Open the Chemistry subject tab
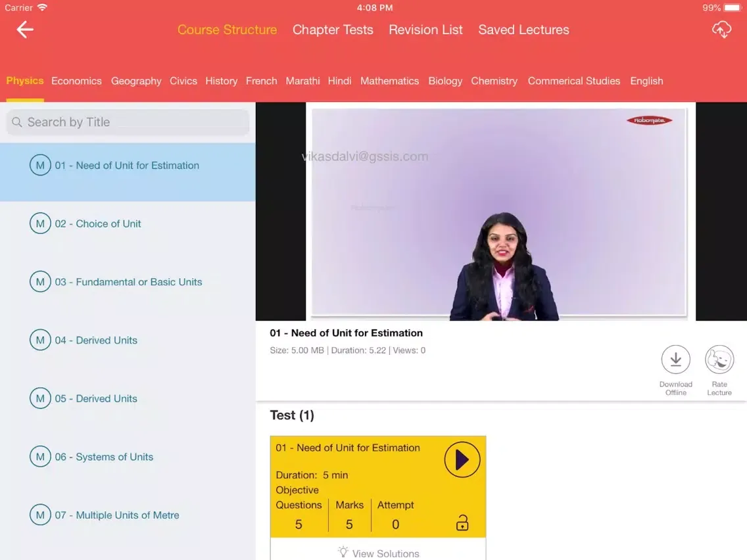The height and width of the screenshot is (560, 747). (x=494, y=81)
